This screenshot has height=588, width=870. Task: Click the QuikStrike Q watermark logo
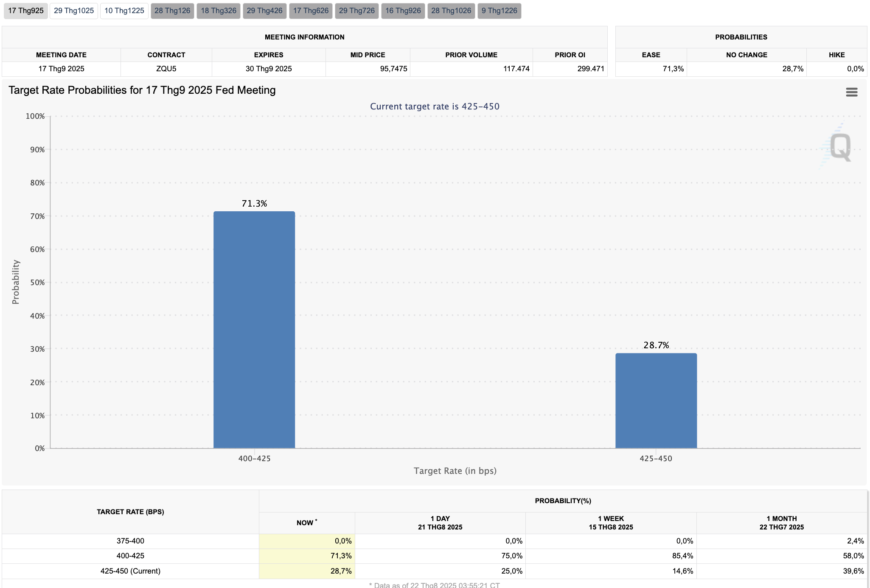click(x=837, y=146)
